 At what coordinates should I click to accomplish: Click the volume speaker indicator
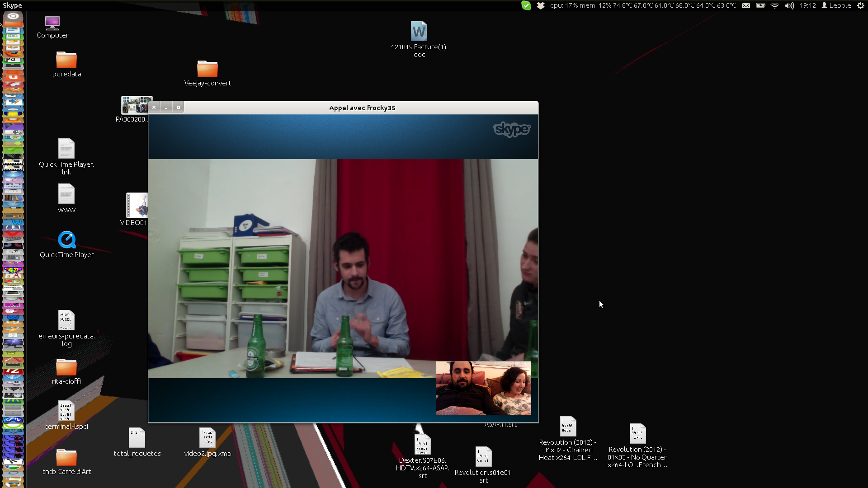coord(789,5)
